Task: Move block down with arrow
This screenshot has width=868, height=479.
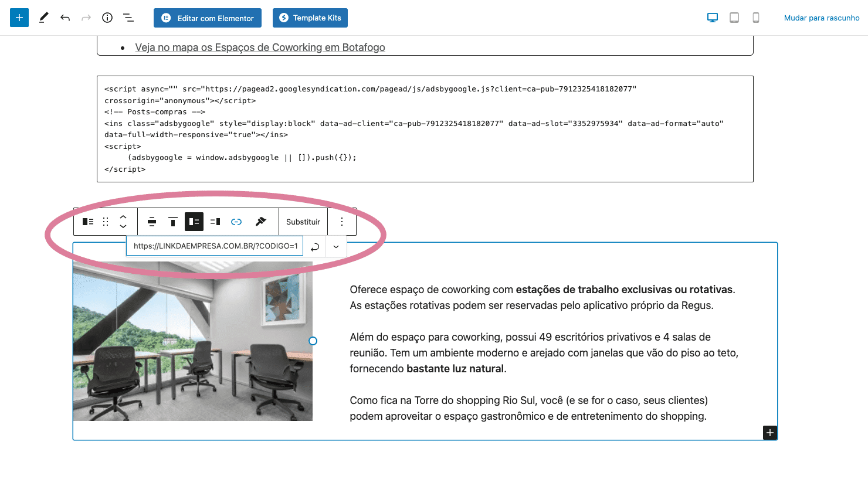Action: point(123,226)
